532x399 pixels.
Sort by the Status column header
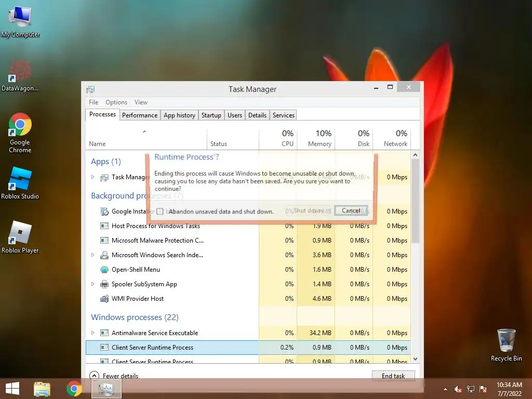(233, 139)
